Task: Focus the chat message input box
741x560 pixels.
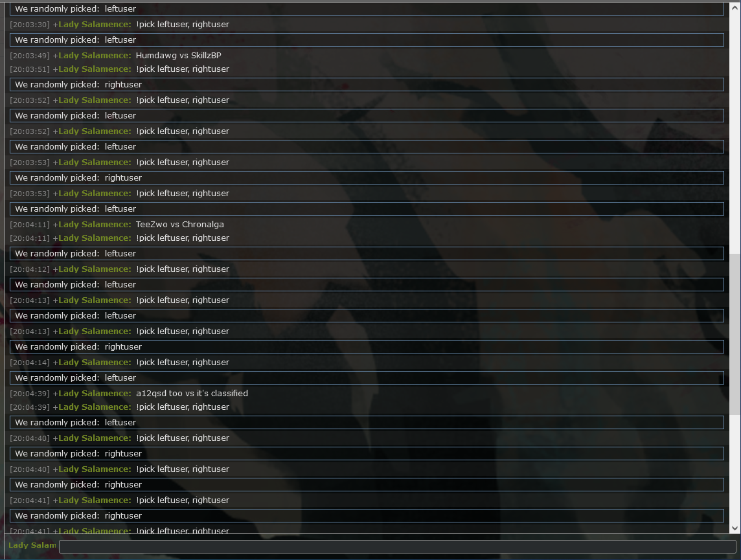Action: tap(398, 547)
